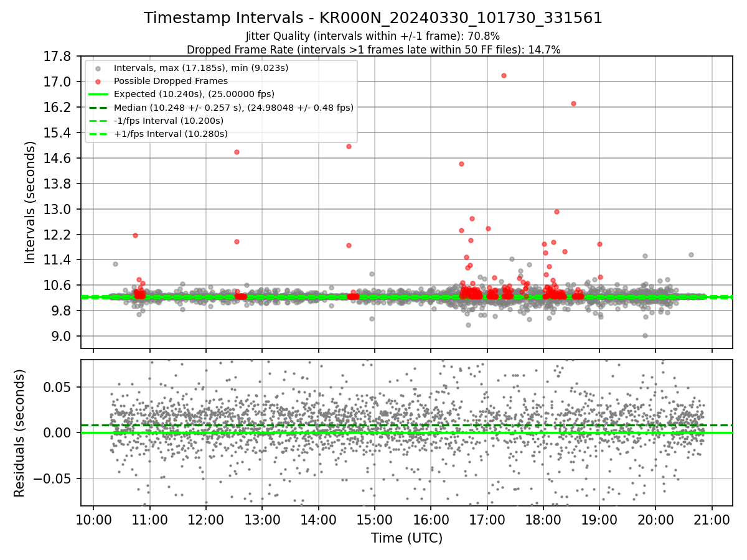Click the 11:00 time tick label

tap(149, 520)
